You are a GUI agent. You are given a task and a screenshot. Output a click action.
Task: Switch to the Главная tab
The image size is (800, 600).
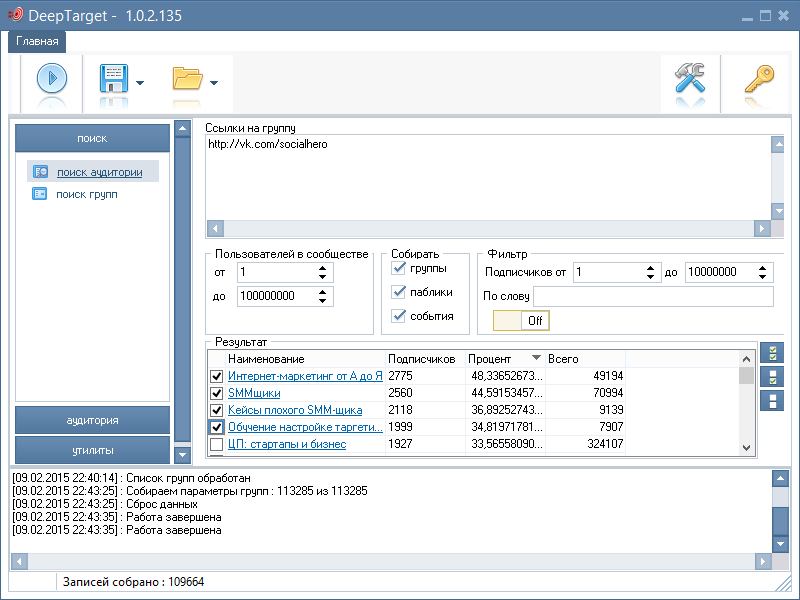tap(37, 41)
